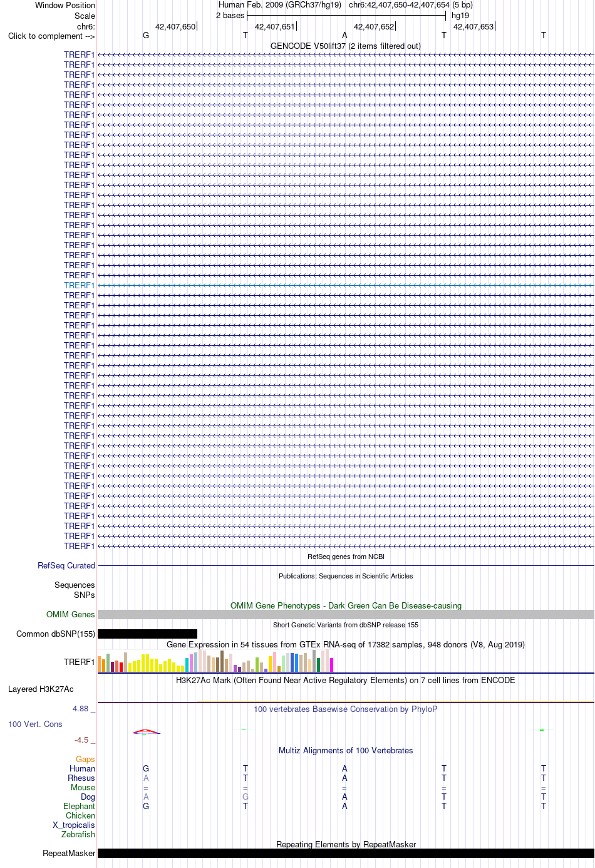Click the Multiz Alignments of 100 Vertebrates title

[x=346, y=750]
